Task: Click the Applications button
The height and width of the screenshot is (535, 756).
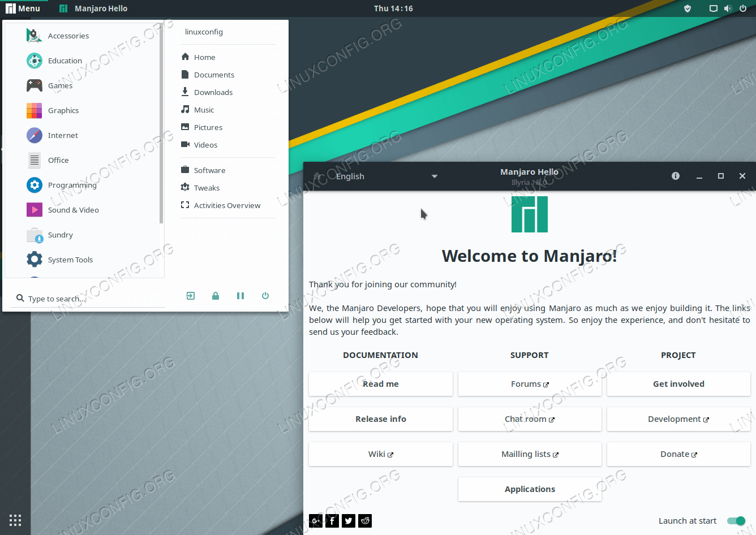Action: (x=530, y=489)
